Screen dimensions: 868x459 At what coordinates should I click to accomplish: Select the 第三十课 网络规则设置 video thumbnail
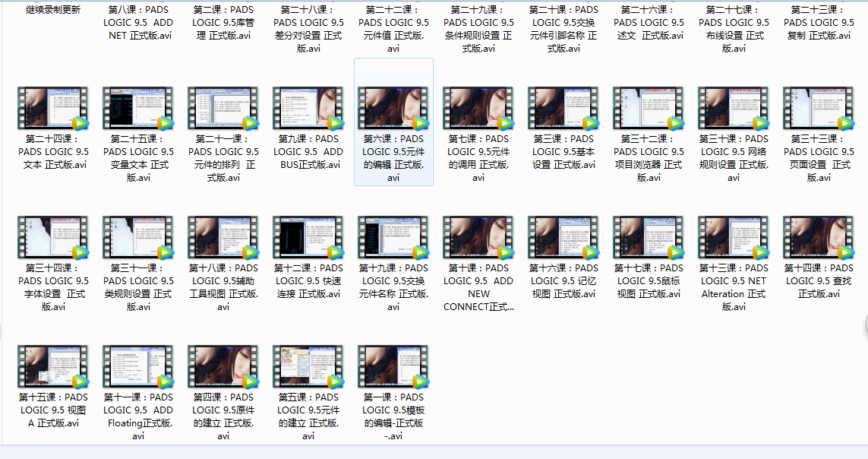734,108
